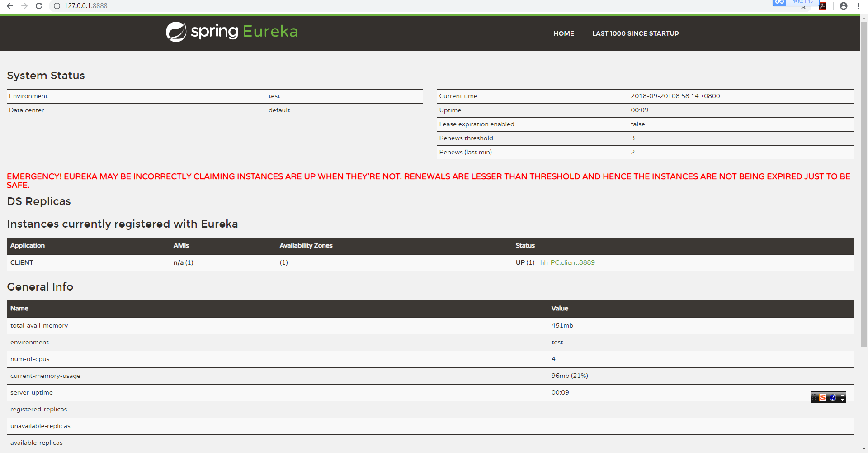The image size is (868, 453).
Task: Click the 'Renews (last min)' label
Action: coord(465,152)
